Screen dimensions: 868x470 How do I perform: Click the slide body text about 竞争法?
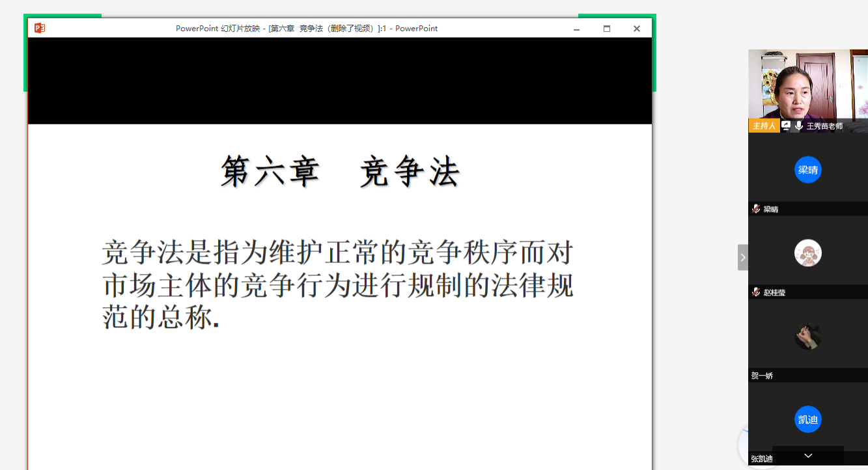[337, 284]
